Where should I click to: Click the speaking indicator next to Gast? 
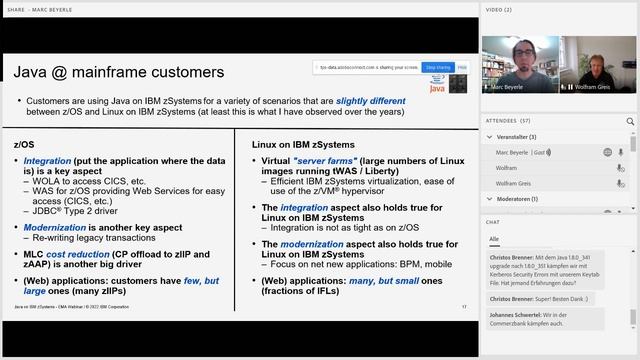pos(549,152)
